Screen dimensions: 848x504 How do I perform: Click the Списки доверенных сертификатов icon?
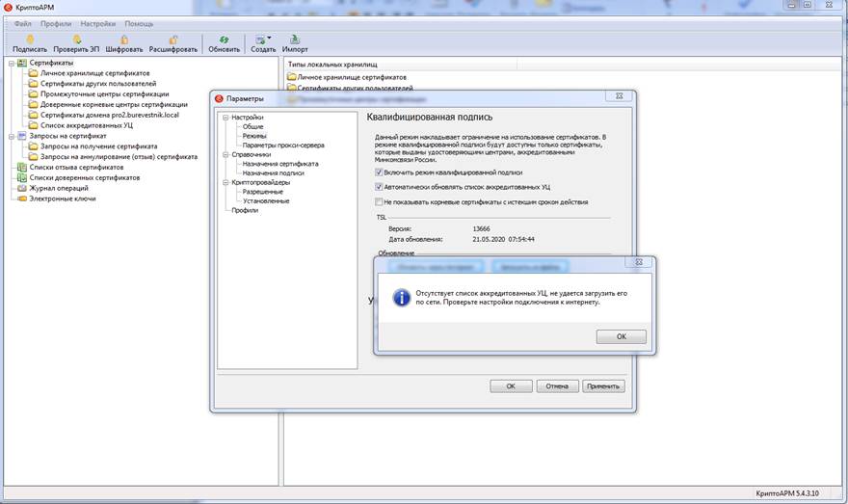[x=22, y=177]
